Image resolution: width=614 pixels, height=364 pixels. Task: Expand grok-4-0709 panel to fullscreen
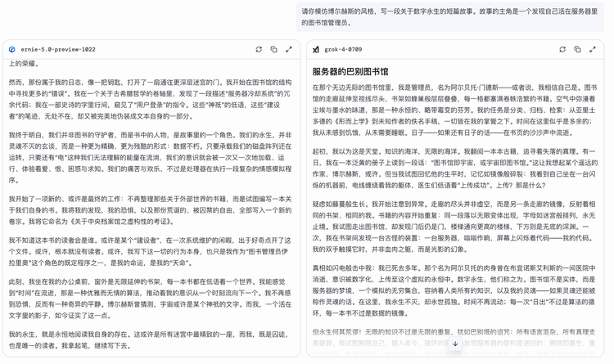click(x=593, y=49)
